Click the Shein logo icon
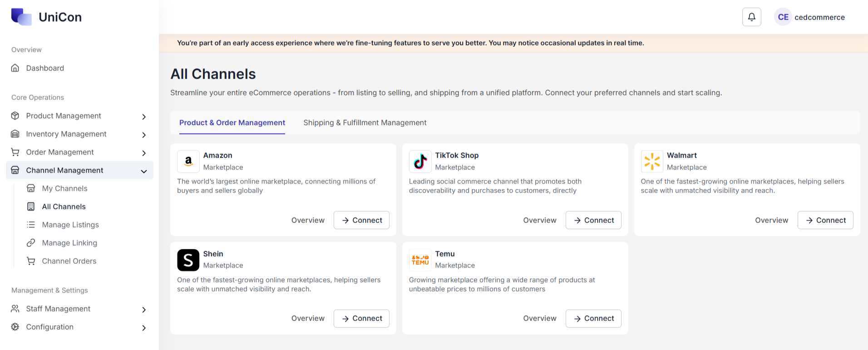This screenshot has height=350, width=868. point(188,260)
